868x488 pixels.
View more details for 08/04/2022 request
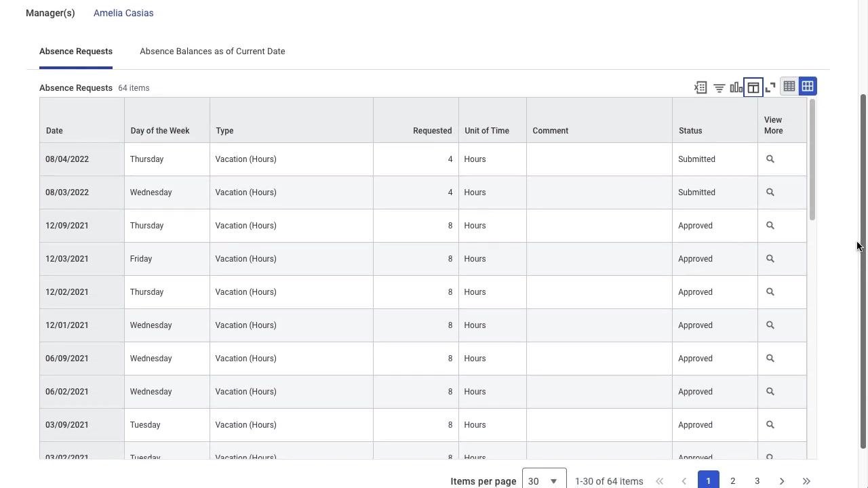[x=770, y=159]
